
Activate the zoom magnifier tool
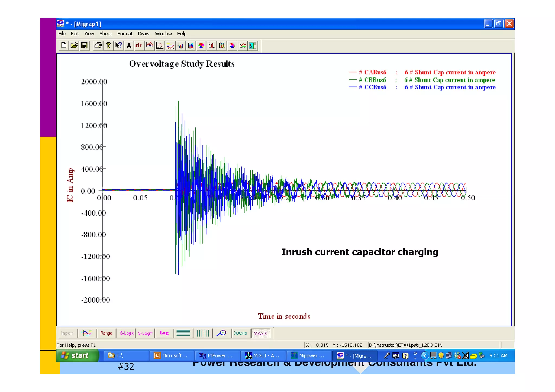(222, 333)
